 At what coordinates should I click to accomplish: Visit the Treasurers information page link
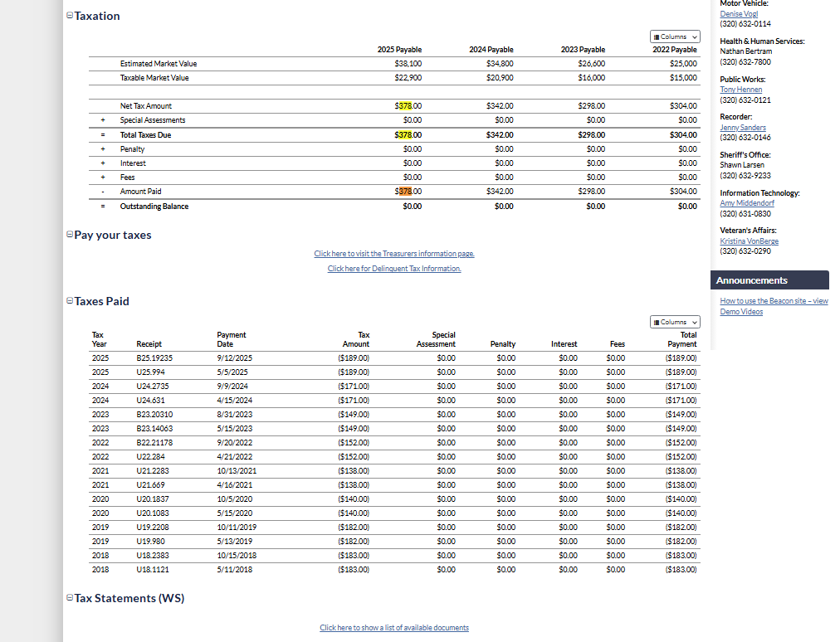394,254
